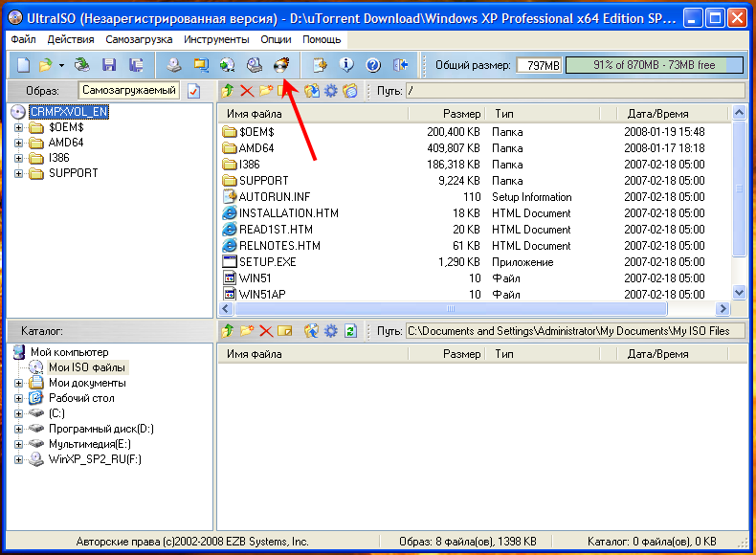Expand Мои документы in catalog tree
Image resolution: width=756 pixels, height=555 pixels.
(x=18, y=384)
